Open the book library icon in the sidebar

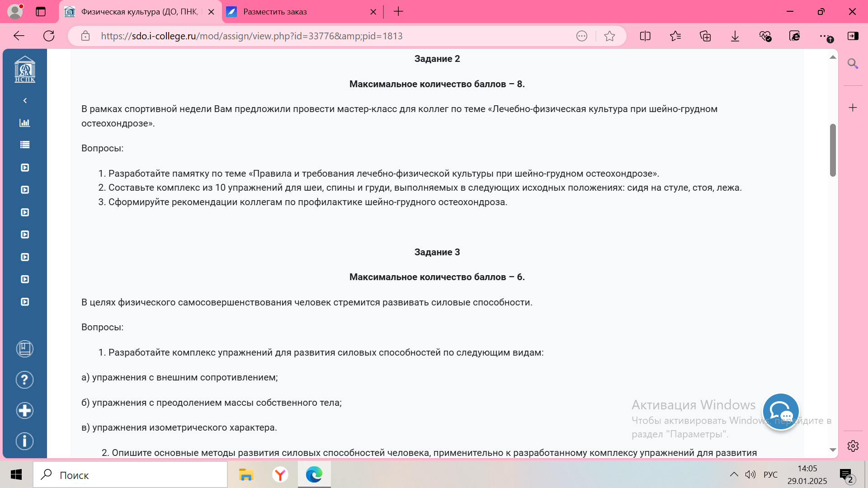point(25,349)
